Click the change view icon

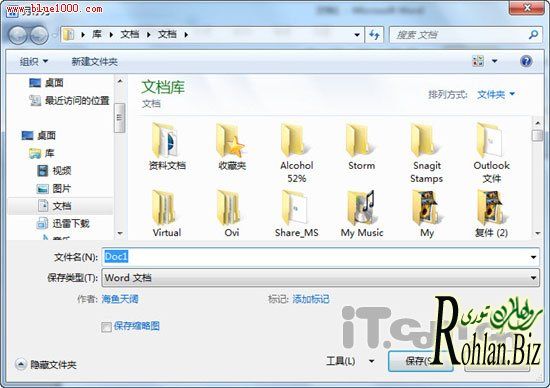[478, 61]
